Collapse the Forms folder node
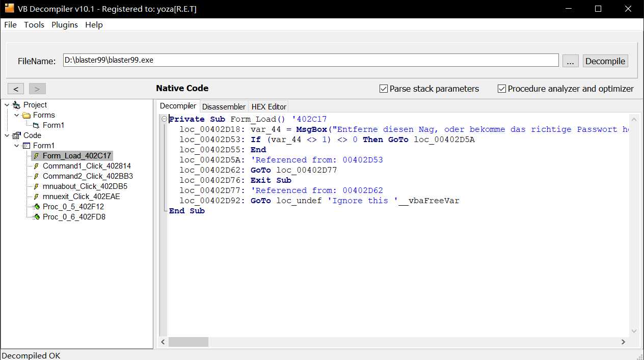 coord(17,115)
